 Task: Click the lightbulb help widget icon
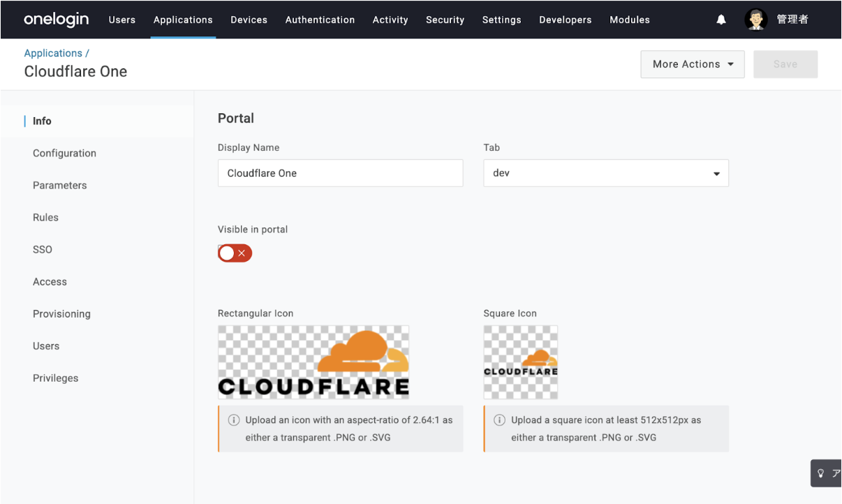821,473
